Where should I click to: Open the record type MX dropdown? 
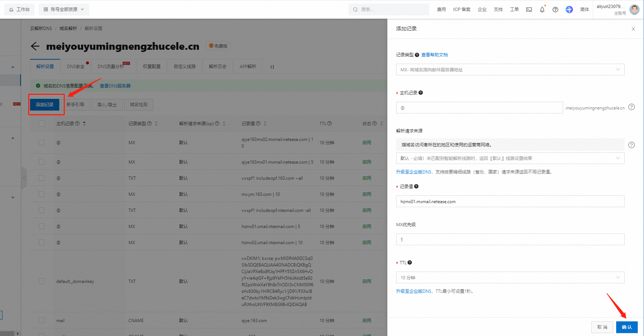(x=510, y=70)
